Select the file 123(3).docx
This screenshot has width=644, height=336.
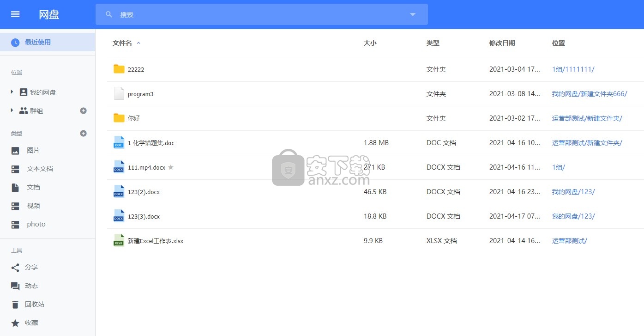[x=144, y=216]
